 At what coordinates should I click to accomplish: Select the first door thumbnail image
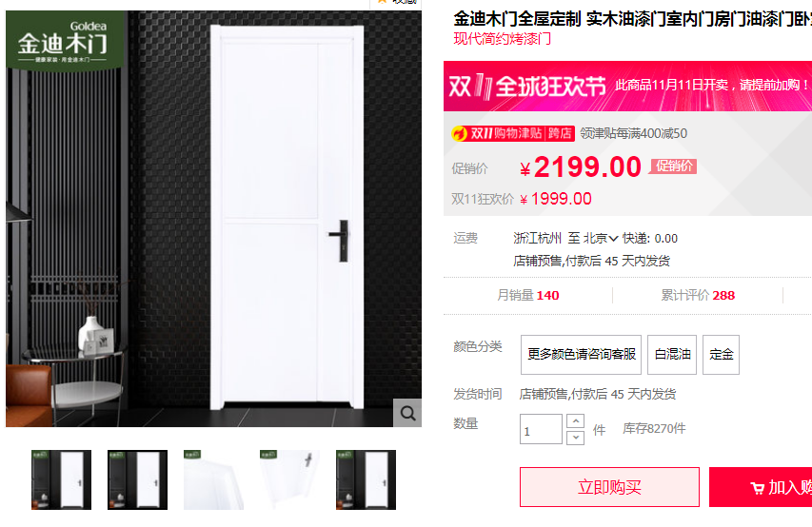[61, 479]
